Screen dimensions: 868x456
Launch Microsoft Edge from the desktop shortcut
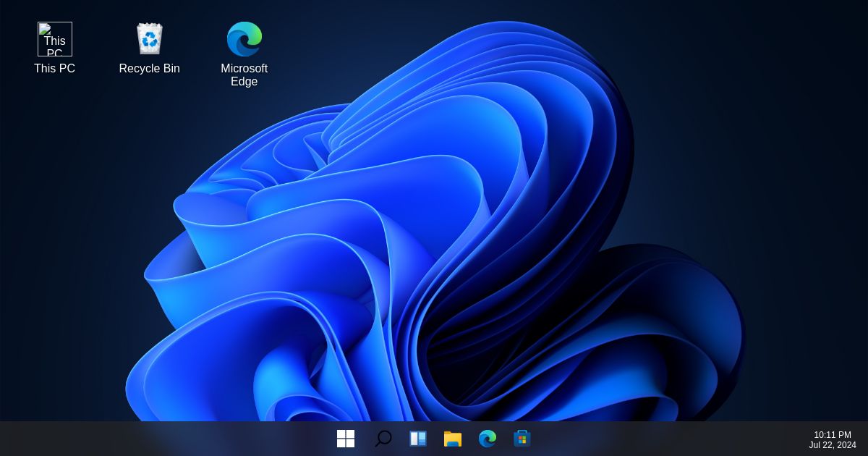[244, 39]
